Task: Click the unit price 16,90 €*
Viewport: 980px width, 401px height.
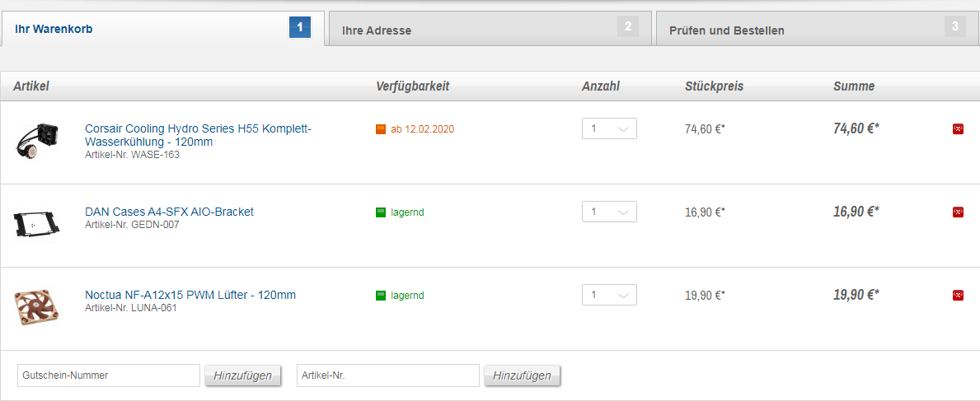Action: point(705,212)
